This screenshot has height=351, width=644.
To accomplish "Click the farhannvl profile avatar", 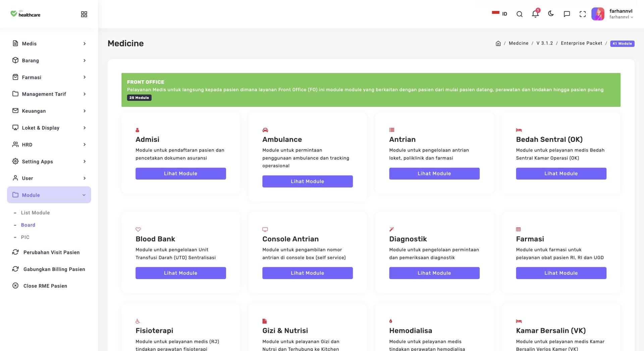I will click(598, 14).
